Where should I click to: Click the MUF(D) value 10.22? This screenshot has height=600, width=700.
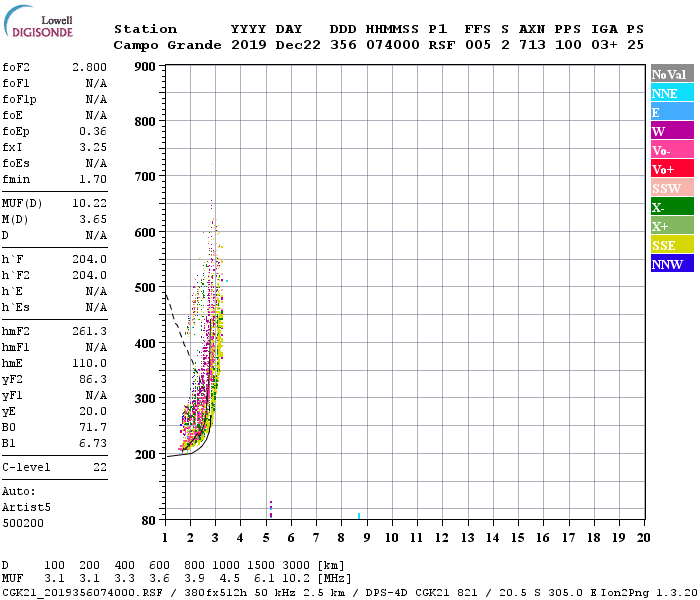[x=89, y=204]
